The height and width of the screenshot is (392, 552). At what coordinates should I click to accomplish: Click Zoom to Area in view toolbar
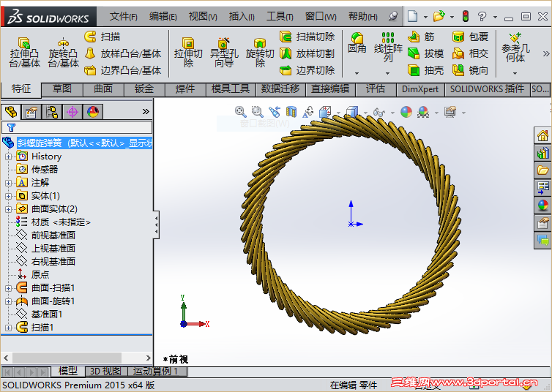pyautogui.click(x=258, y=112)
